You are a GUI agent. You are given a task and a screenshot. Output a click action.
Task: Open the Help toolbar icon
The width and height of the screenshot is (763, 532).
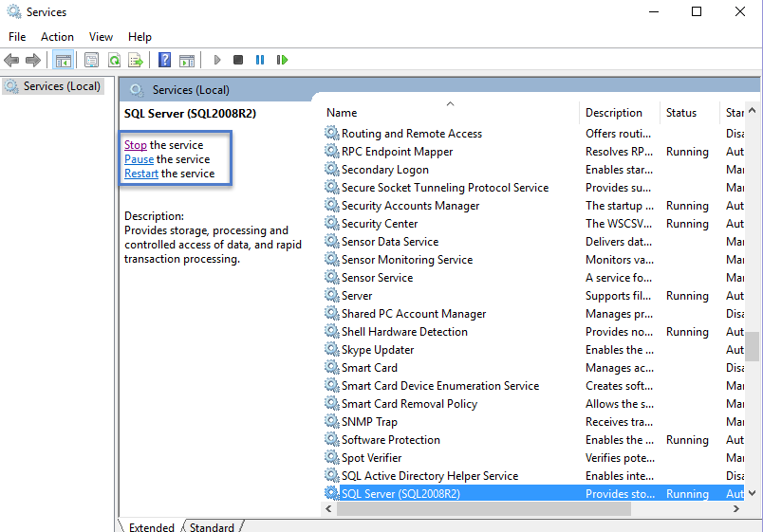click(165, 60)
